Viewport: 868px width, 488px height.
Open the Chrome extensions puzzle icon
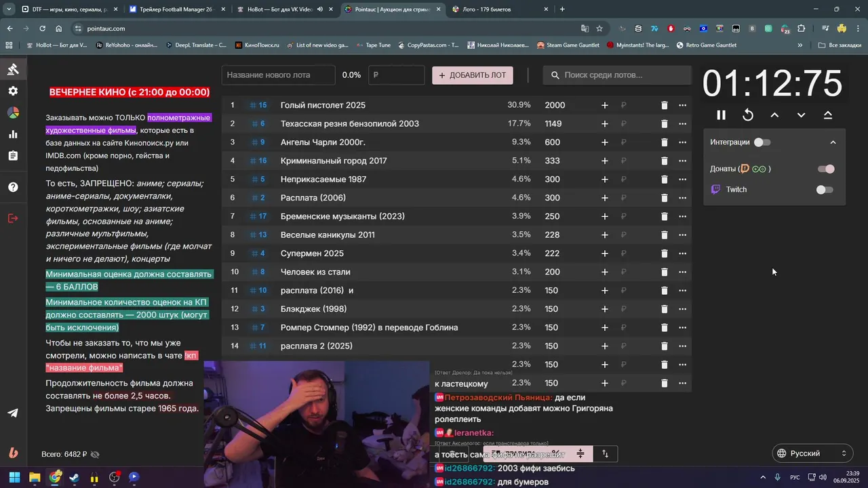point(802,28)
